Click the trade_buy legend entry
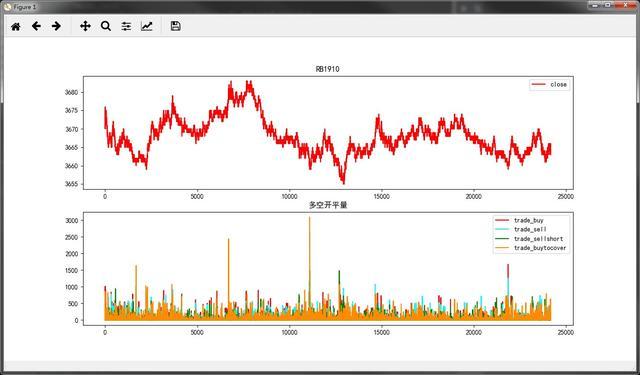Image resolution: width=640 pixels, height=375 pixels. (519, 220)
